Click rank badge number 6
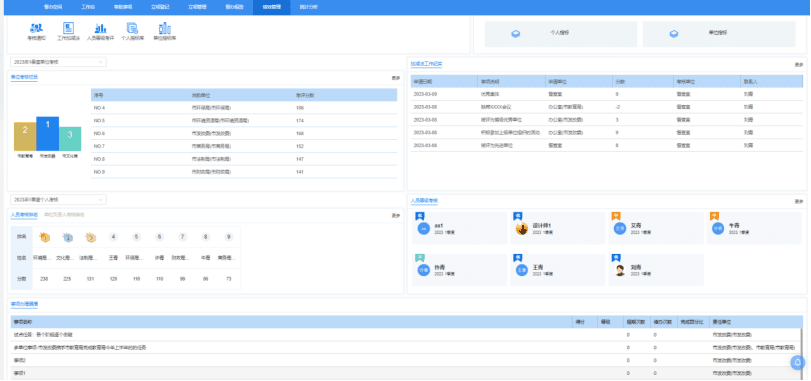The width and height of the screenshot is (811, 381). (x=159, y=237)
